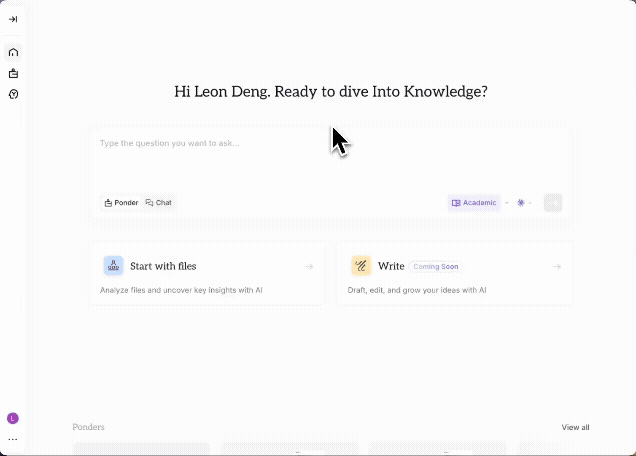Open the AI model selector icon
Viewport: 636px width, 456px height.
[521, 203]
